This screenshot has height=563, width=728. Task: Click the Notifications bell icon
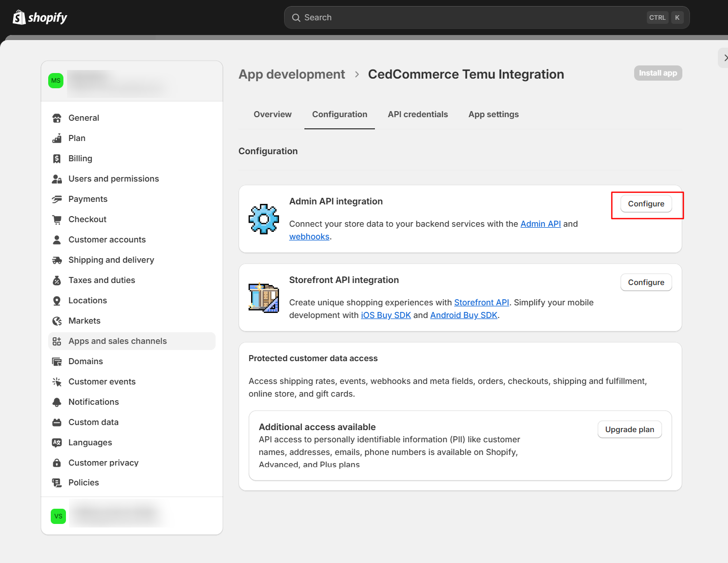point(57,402)
